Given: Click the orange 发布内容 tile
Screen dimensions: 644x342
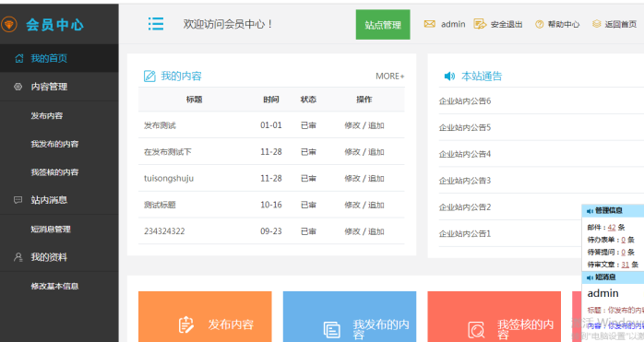Looking at the screenshot, I should 205,316.
